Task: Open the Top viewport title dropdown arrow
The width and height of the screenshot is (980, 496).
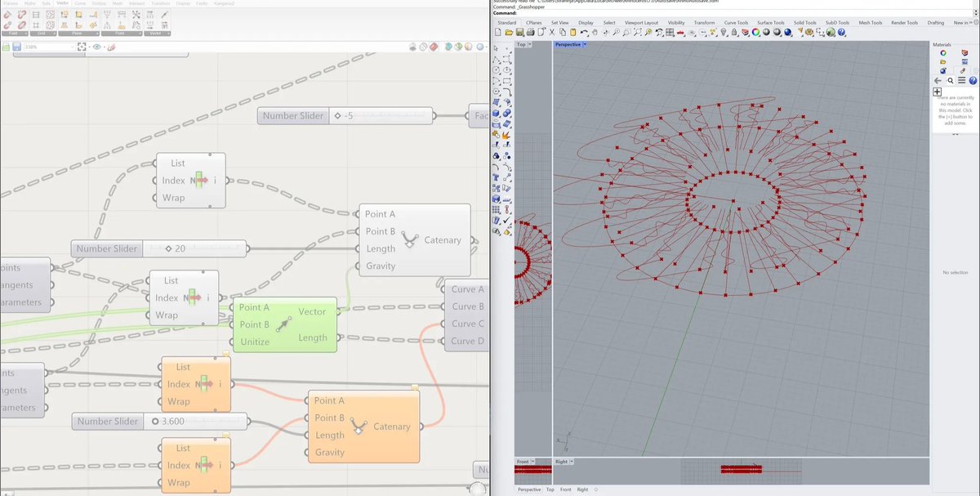Action: click(x=530, y=44)
